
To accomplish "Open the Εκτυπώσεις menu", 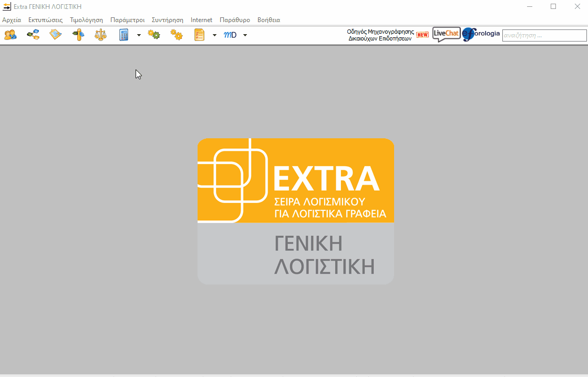I will [x=45, y=20].
